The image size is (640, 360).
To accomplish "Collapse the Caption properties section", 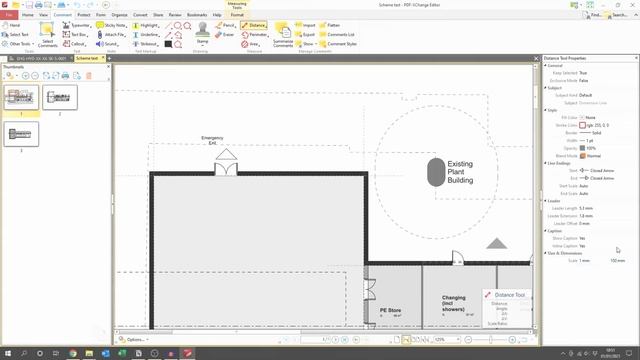I will point(546,231).
